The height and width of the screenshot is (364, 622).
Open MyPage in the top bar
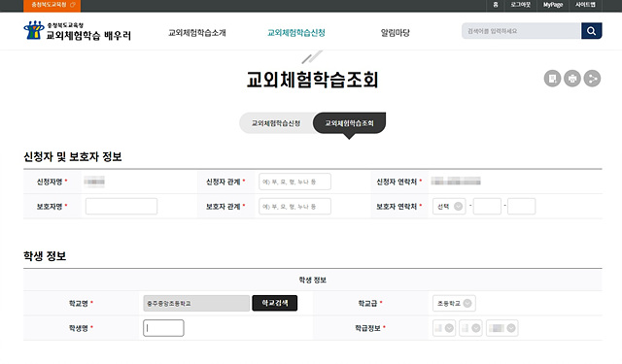pyautogui.click(x=553, y=5)
